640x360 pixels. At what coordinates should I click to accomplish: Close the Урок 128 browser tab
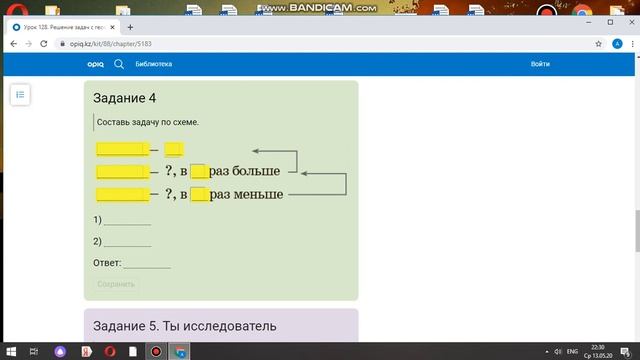point(113,27)
